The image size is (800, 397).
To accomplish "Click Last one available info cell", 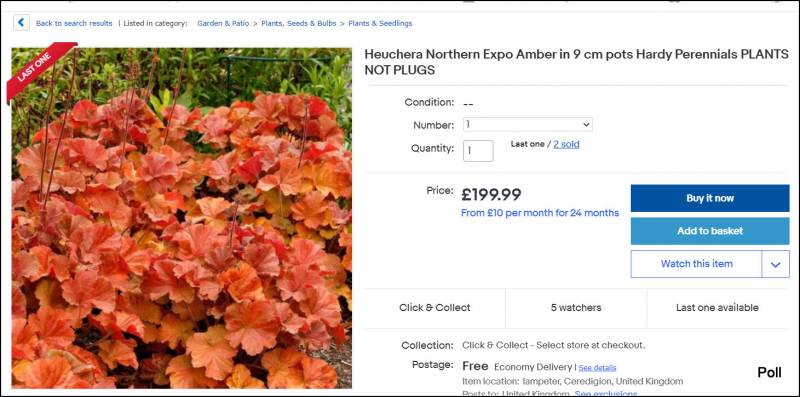I will click(x=717, y=308).
